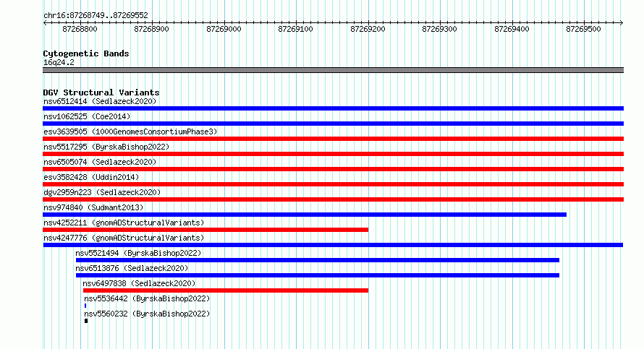644x349 pixels.
Task: Click the nsv6497838 (Sedlazeck2020) label
Action: 139,283
